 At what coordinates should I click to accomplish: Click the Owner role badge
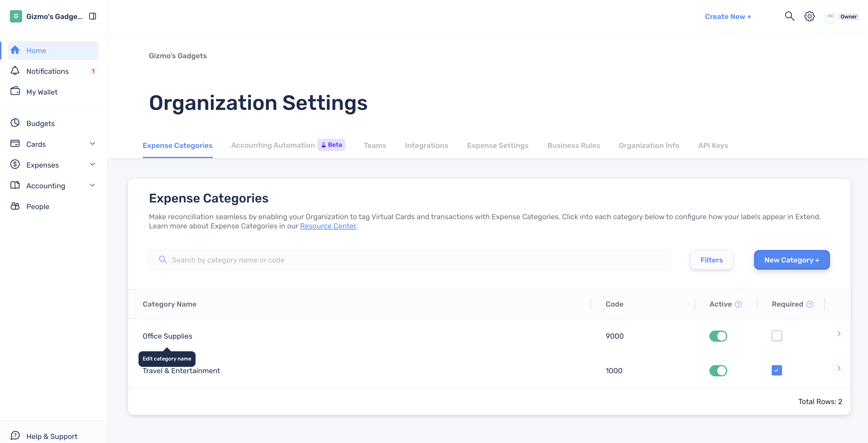848,16
